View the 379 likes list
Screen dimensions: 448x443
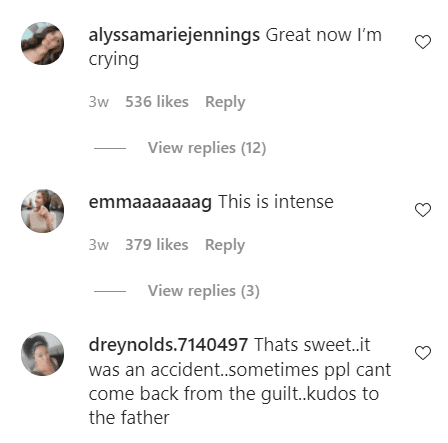(157, 245)
